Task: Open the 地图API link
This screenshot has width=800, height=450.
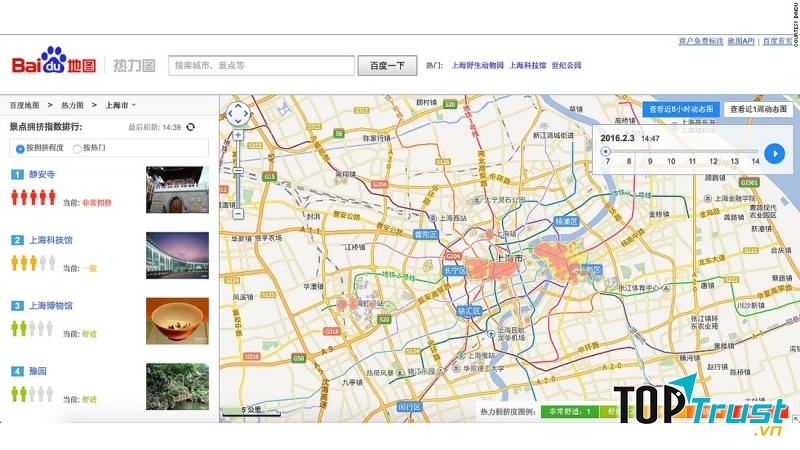Action: tap(741, 41)
